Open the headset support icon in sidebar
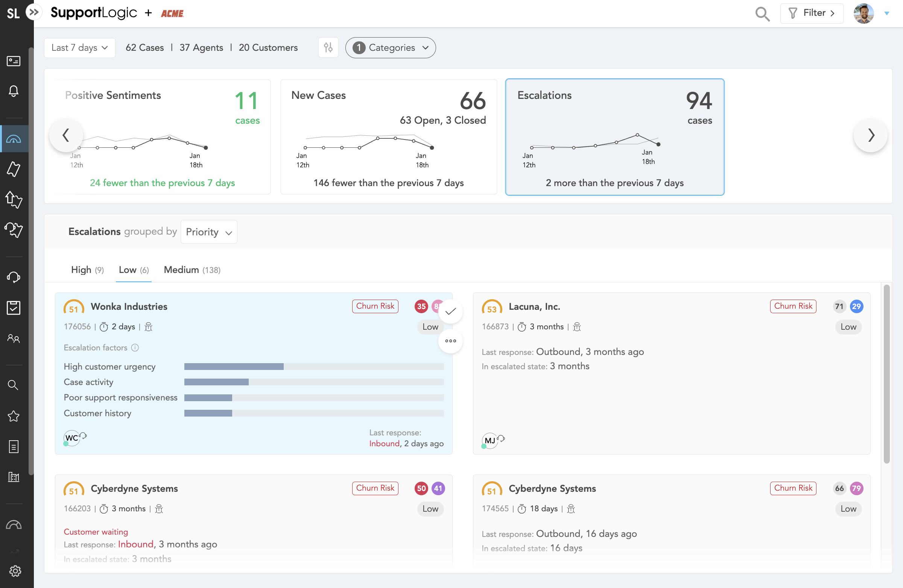 [14, 277]
